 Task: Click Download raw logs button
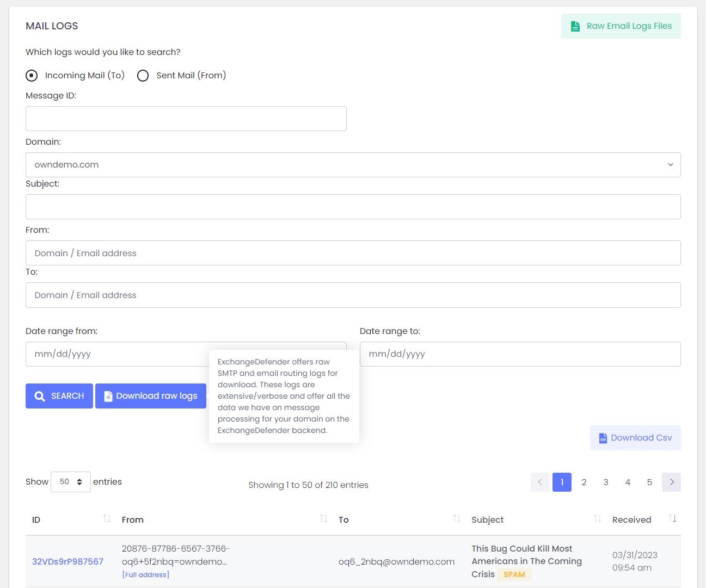(151, 396)
